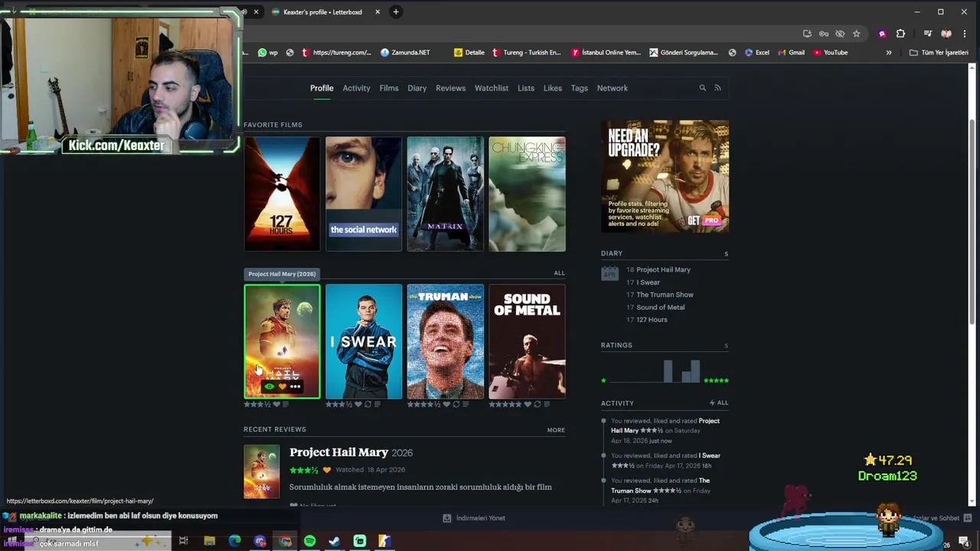Click the crossed-out eye icon in address bar

(x=840, y=34)
